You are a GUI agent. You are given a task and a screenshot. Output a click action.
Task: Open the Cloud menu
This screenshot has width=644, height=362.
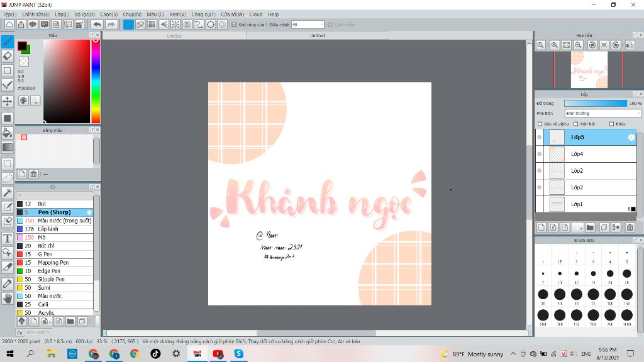click(x=256, y=14)
